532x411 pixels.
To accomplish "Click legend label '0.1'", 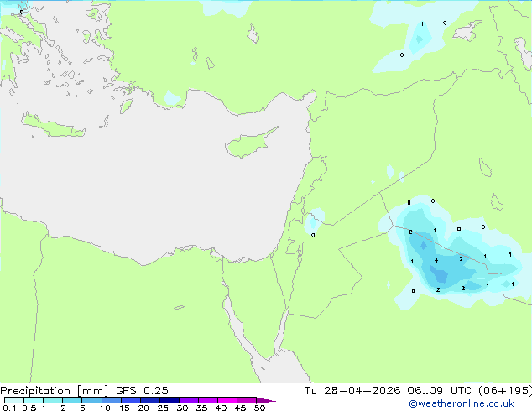I will click(9, 408).
